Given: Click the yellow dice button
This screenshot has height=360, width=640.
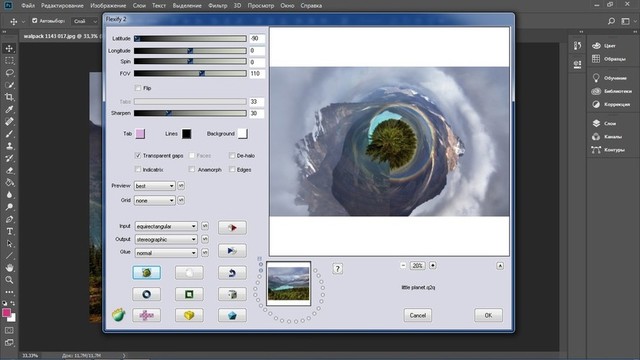Looking at the screenshot, I should pos(189,315).
